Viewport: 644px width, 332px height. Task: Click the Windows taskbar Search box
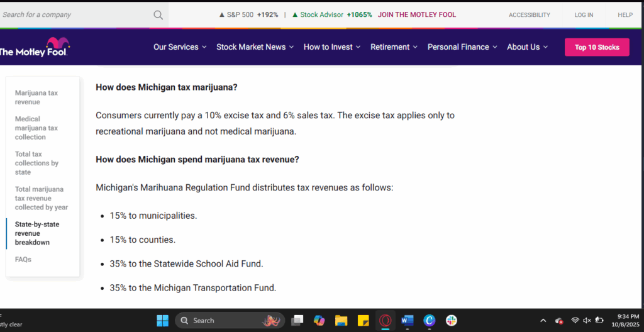point(230,321)
